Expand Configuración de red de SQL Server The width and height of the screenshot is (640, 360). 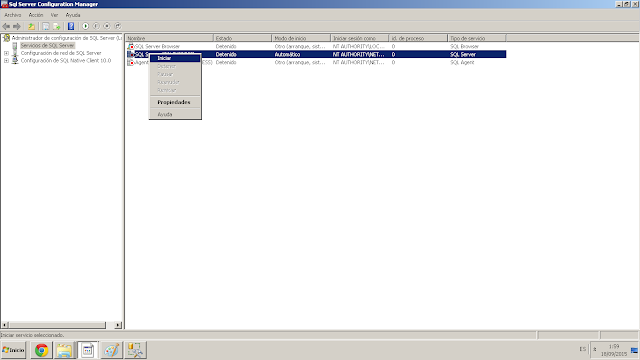[x=6, y=53]
